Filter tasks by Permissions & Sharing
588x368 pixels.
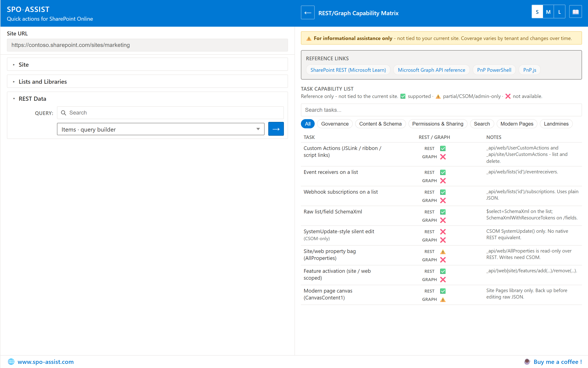pos(438,124)
